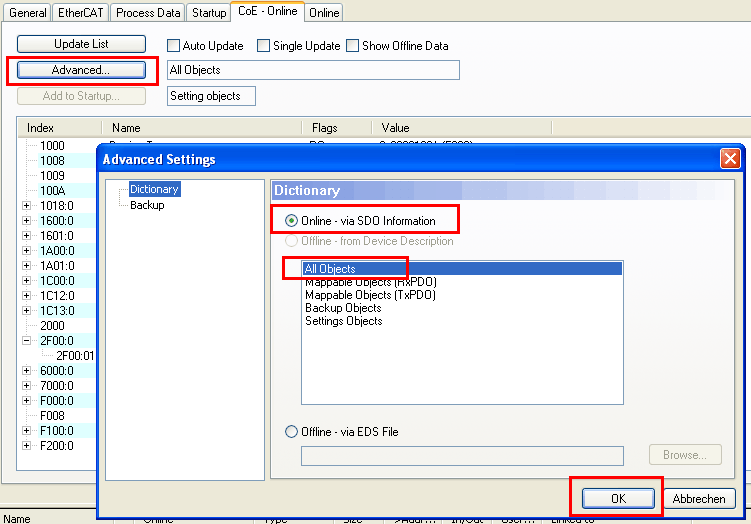The image size is (751, 524).
Task: Select Online - via SDO Information radio
Action: point(291,221)
